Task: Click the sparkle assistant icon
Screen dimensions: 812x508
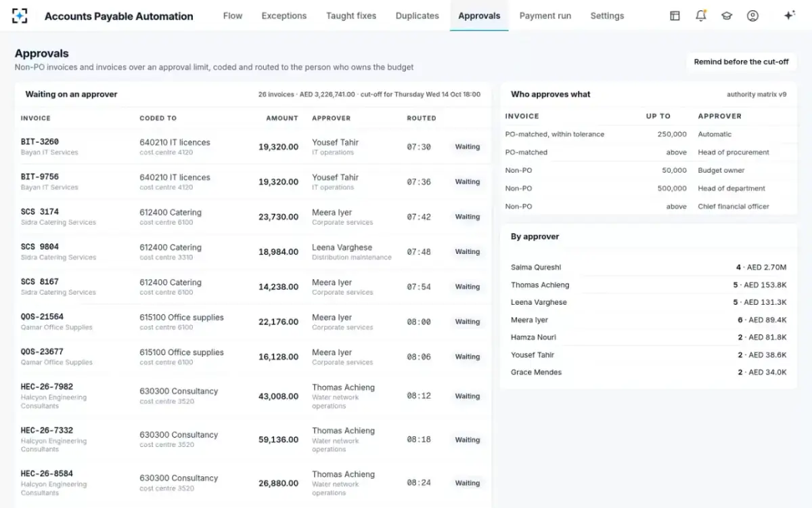Action: [x=789, y=16]
